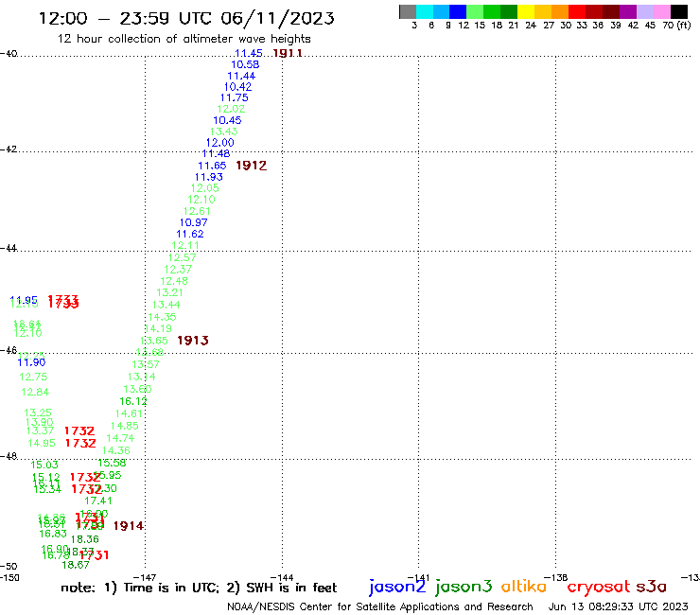Click the wave height value 12.57
The image size is (700, 615).
tap(182, 257)
